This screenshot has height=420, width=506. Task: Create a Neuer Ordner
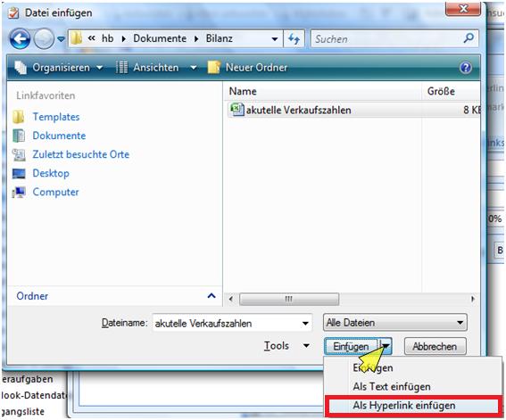[x=247, y=68]
